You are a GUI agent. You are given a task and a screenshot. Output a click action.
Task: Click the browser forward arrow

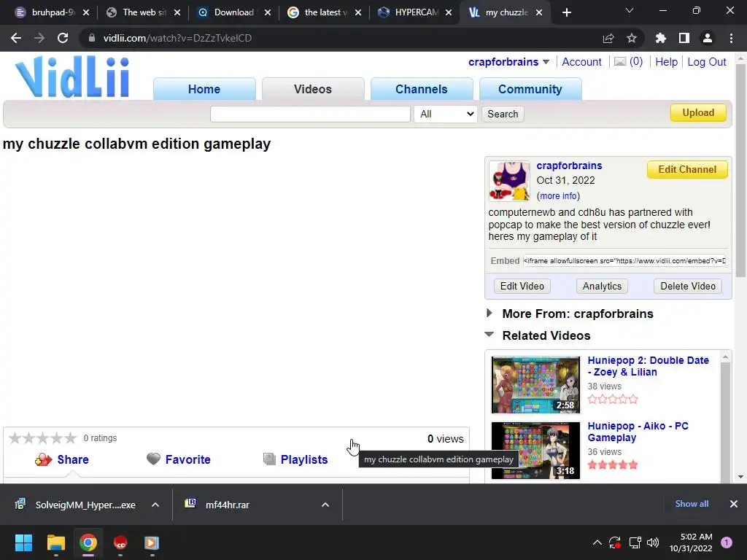coord(39,38)
